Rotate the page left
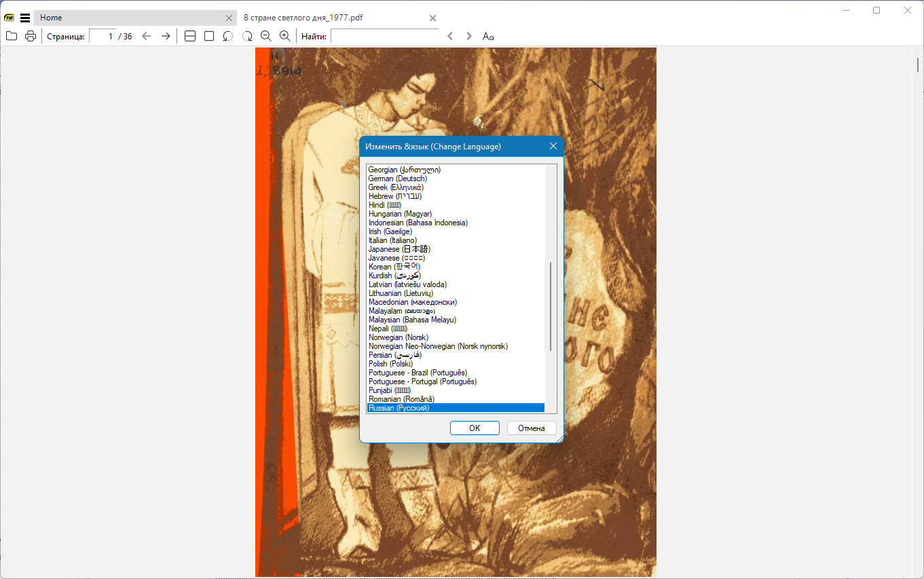This screenshot has height=579, width=924. (x=228, y=36)
